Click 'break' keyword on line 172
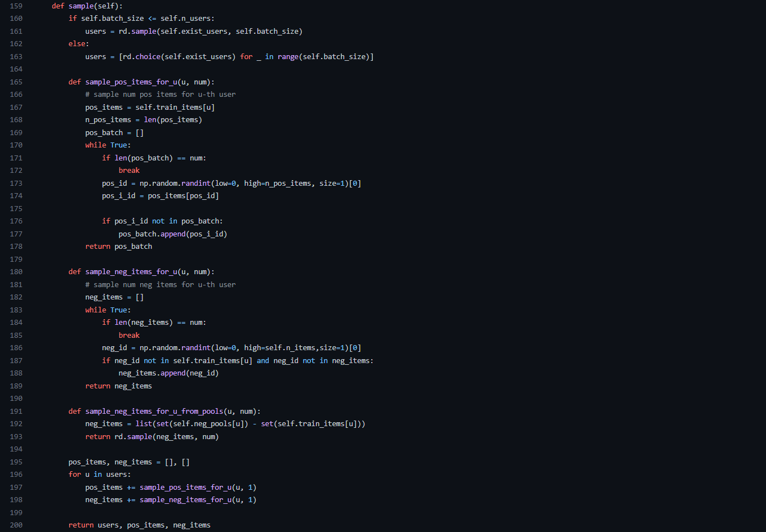Image resolution: width=766 pixels, height=532 pixels. coord(129,171)
